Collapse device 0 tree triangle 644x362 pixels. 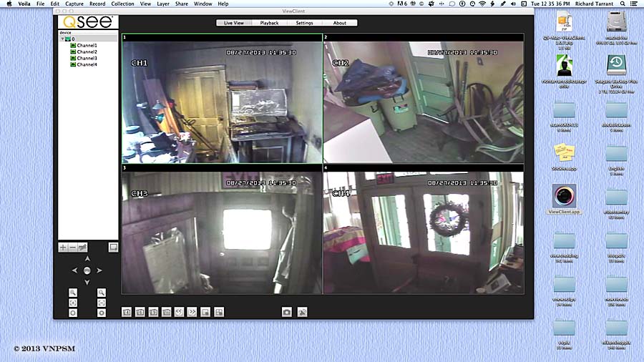[62, 39]
